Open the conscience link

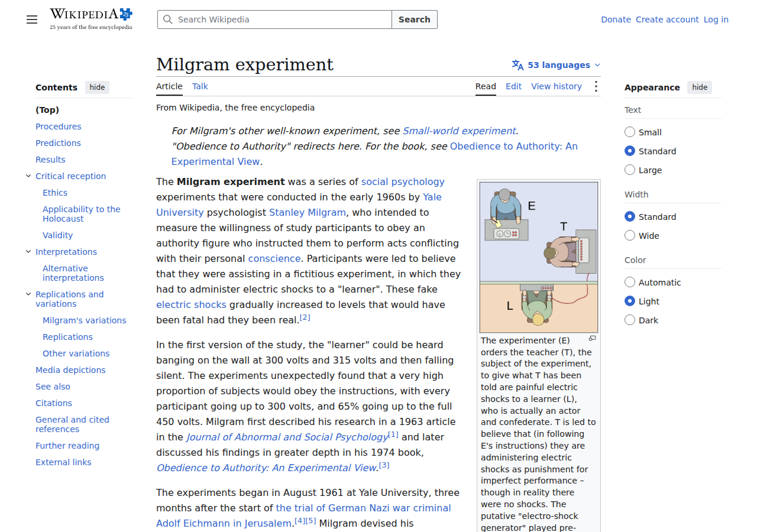[x=274, y=259]
